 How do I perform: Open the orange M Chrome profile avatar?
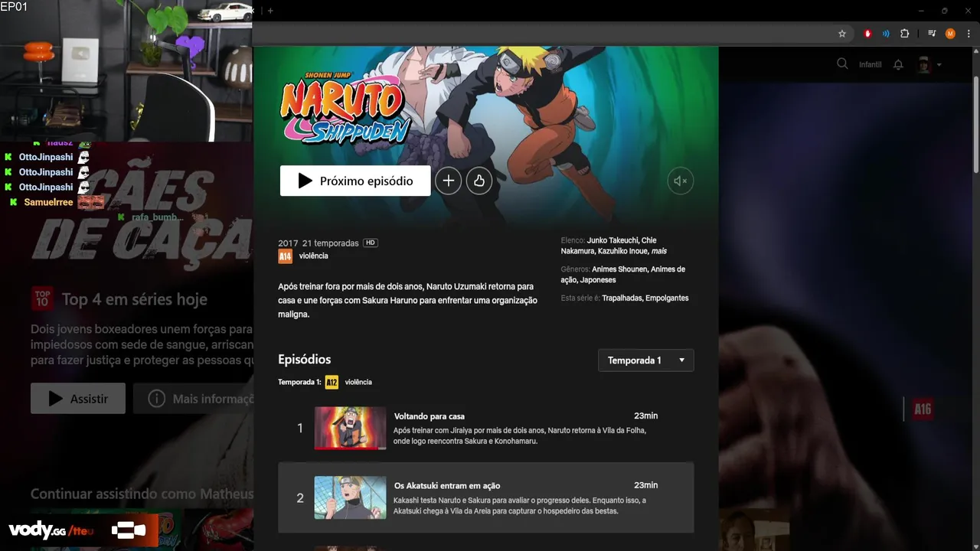click(x=950, y=34)
